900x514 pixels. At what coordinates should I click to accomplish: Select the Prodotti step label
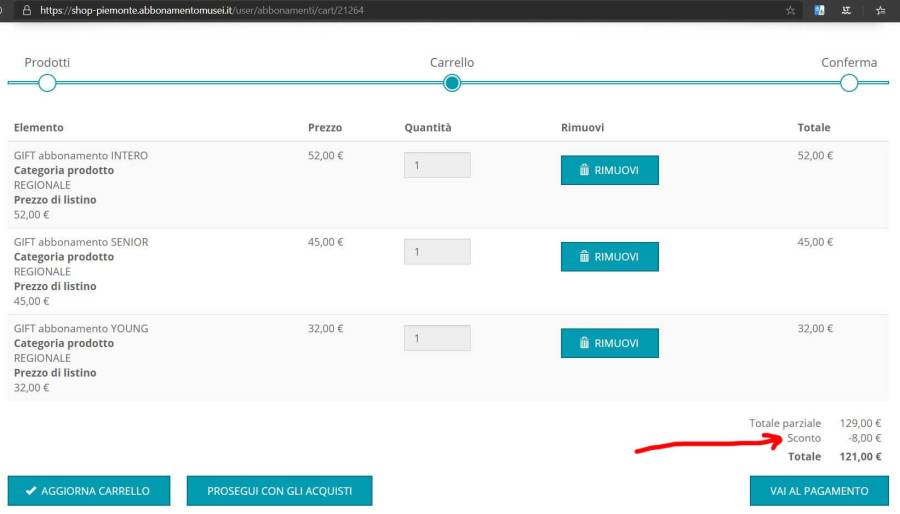point(47,62)
